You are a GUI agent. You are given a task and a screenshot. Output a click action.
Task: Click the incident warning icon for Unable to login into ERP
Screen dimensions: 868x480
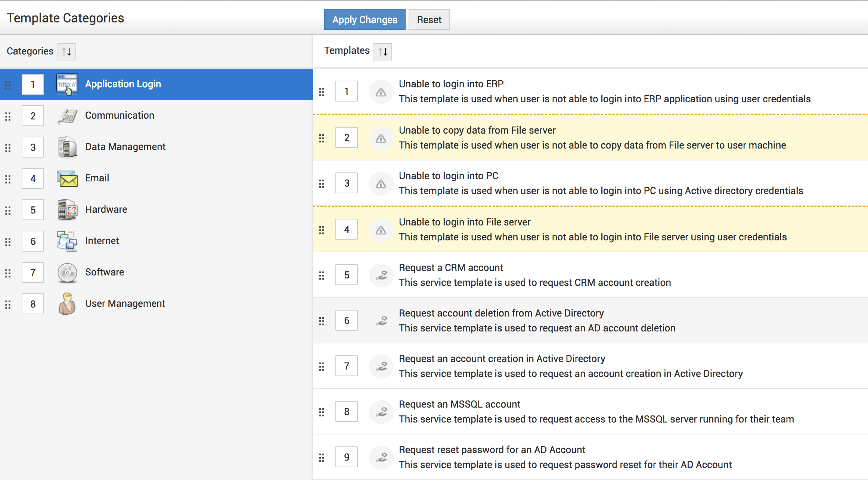click(x=381, y=92)
